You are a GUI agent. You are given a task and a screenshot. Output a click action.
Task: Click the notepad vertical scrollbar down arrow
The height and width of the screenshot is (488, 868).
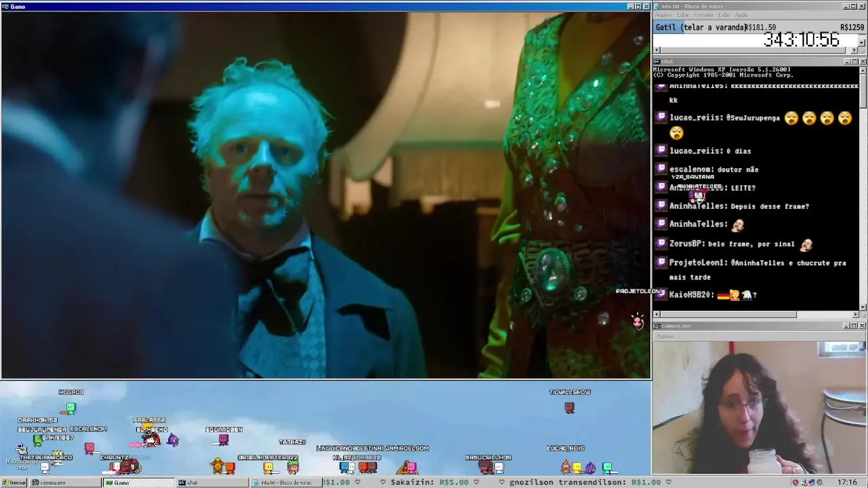[x=862, y=43]
